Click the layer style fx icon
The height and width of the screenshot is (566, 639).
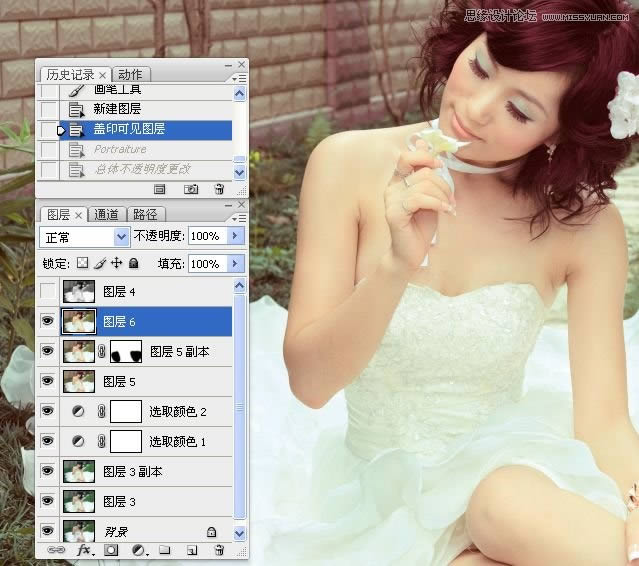85,550
